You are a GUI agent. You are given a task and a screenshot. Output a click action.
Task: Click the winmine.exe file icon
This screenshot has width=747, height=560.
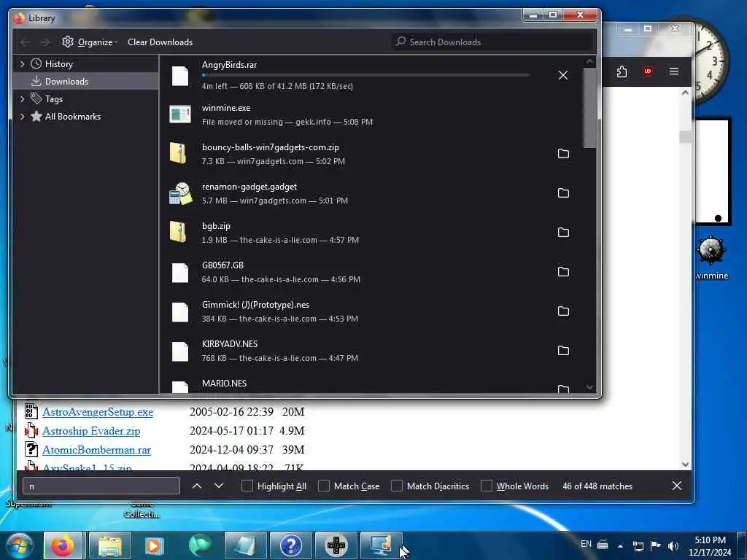click(180, 114)
